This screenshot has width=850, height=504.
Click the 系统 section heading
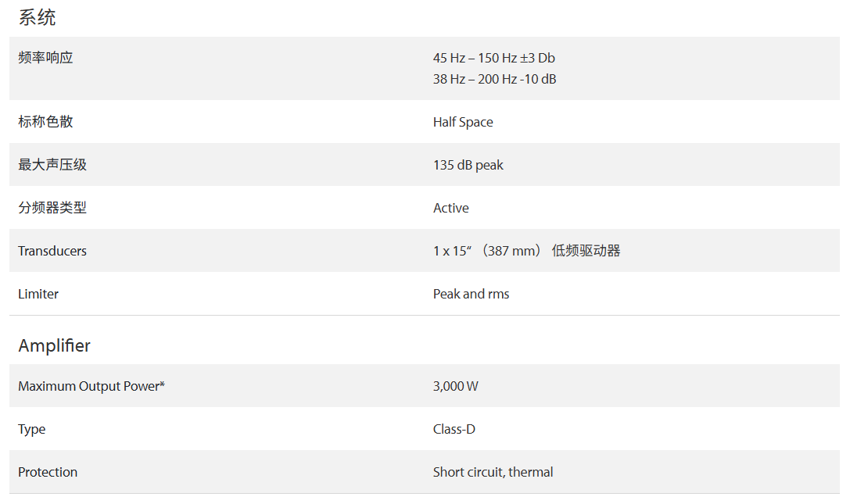(x=37, y=17)
